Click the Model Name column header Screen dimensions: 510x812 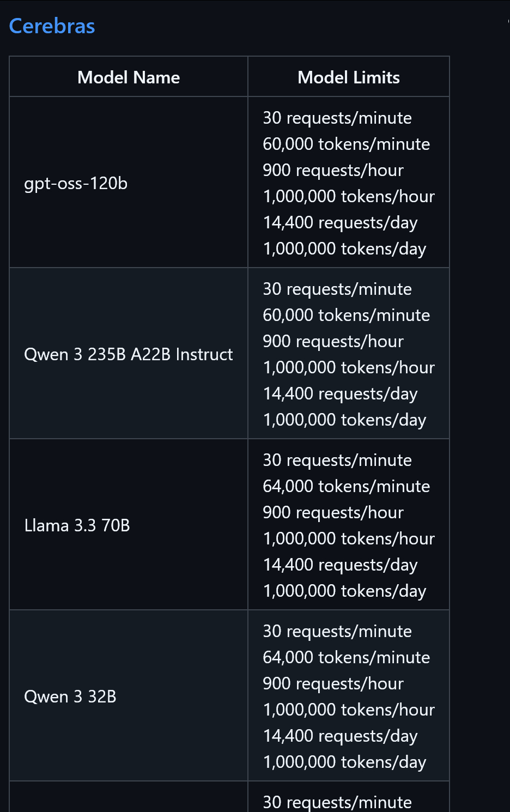pyautogui.click(x=129, y=77)
